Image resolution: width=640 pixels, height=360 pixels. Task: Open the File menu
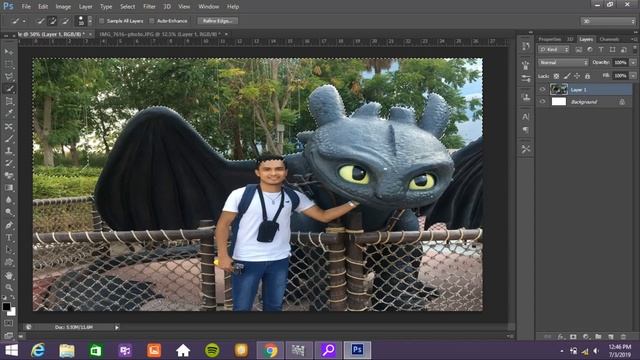(26, 7)
